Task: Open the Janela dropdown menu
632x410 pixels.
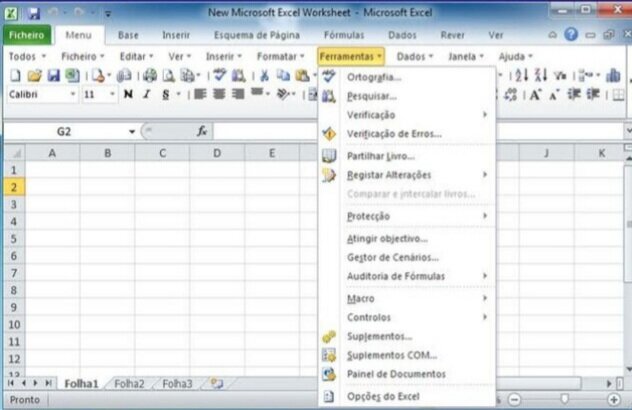Action: [x=466, y=56]
